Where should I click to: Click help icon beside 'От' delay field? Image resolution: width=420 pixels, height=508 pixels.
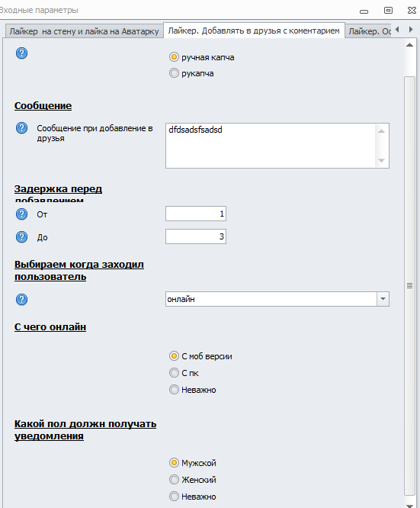coord(21,214)
